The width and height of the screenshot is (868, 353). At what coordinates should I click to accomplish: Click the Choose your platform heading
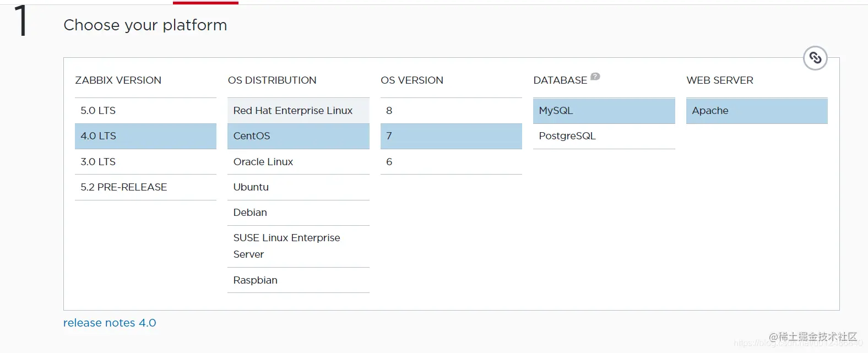click(145, 25)
